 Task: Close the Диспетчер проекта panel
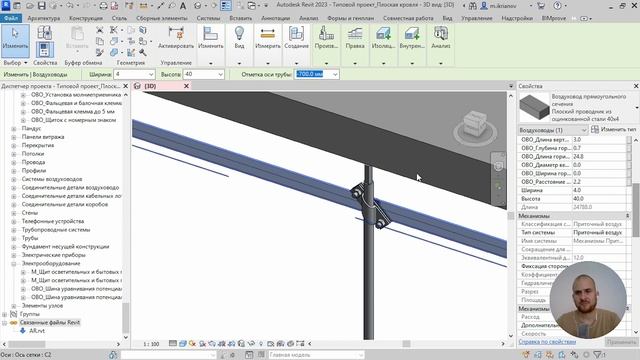(x=125, y=86)
